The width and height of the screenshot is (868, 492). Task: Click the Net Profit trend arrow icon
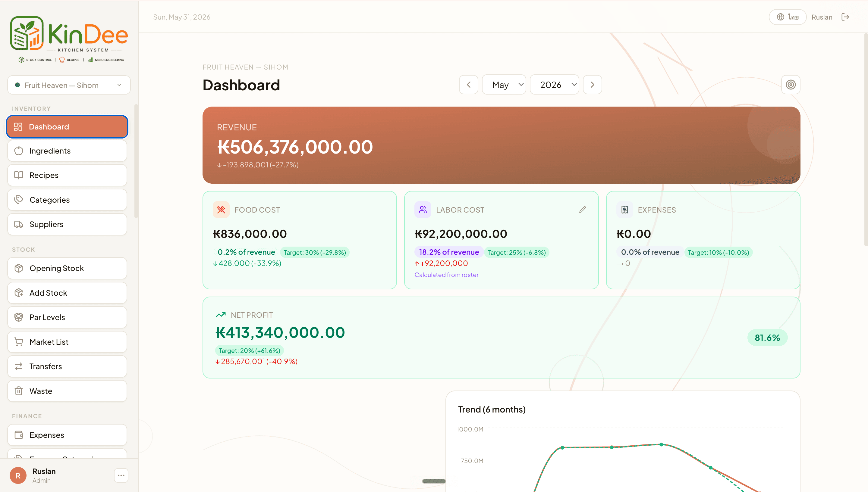click(x=220, y=315)
